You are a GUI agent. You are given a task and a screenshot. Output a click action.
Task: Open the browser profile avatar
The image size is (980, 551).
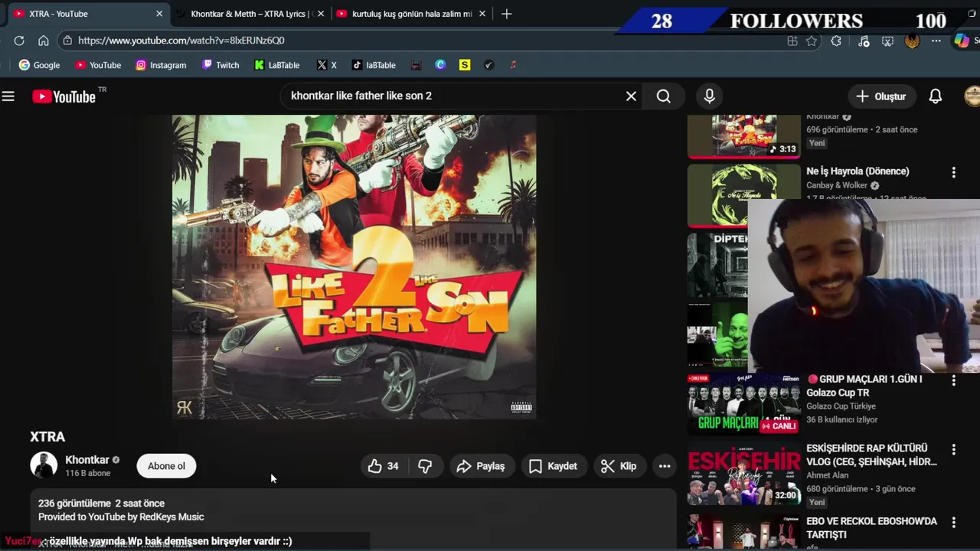[x=912, y=41]
